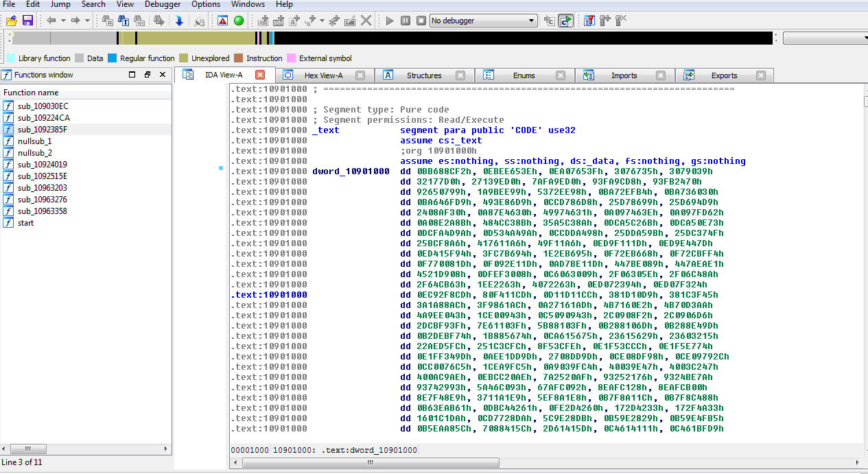Close the IDA View-A tab

coord(260,75)
